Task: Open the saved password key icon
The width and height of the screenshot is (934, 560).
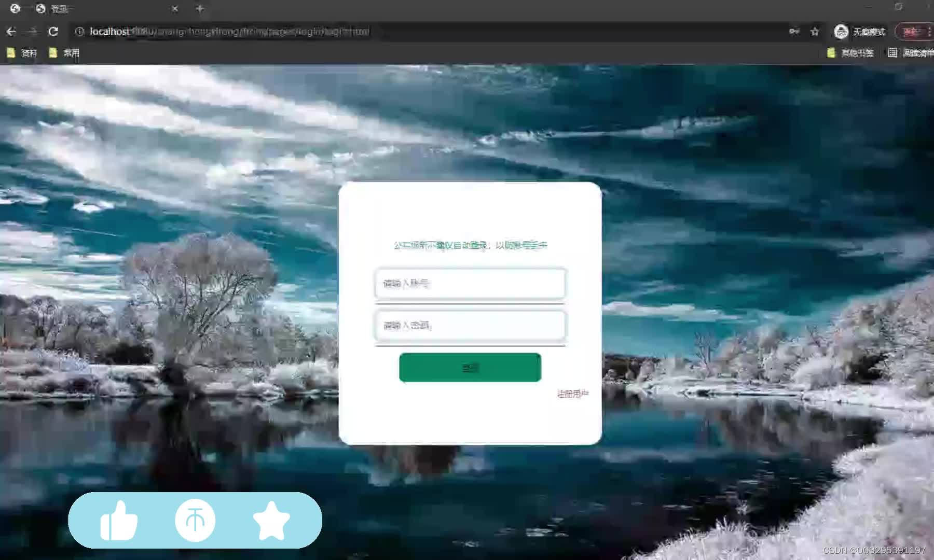Action: (x=794, y=32)
